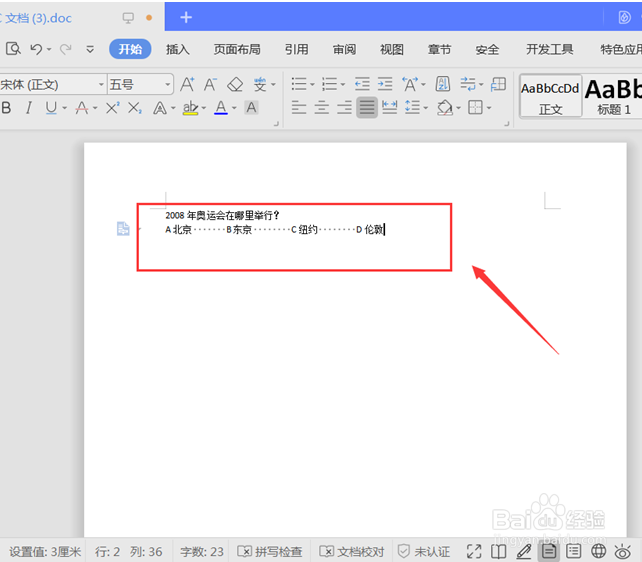Screen dimensions: 642x562
Task: Decrease paragraph indent
Action: pyautogui.click(x=362, y=84)
